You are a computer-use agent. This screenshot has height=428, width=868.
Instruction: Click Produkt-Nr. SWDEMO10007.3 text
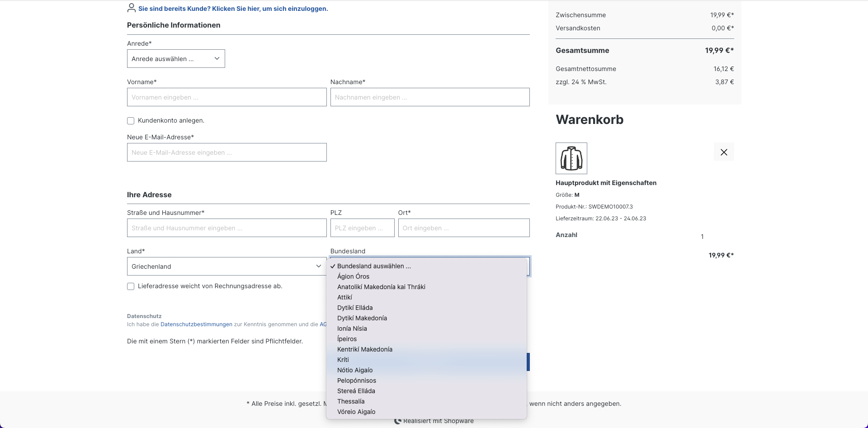pyautogui.click(x=594, y=207)
